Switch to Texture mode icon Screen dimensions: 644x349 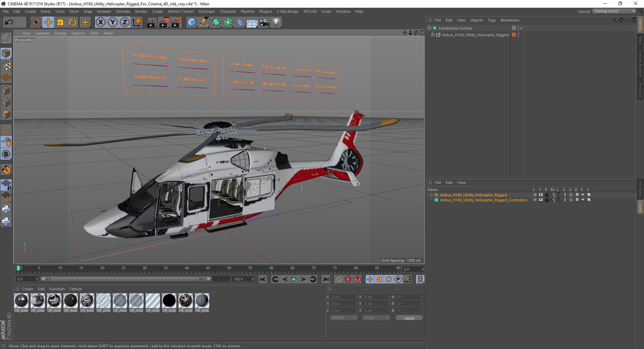pyautogui.click(x=6, y=66)
